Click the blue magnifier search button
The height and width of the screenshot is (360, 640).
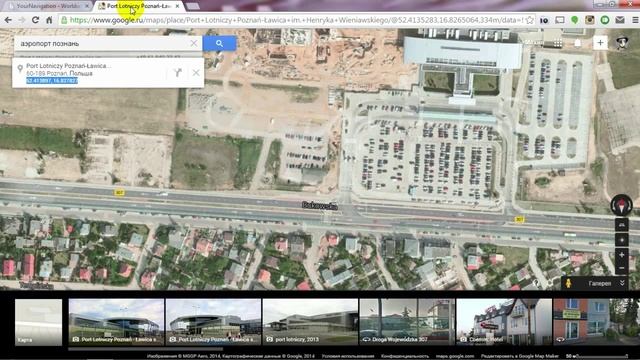coord(219,43)
